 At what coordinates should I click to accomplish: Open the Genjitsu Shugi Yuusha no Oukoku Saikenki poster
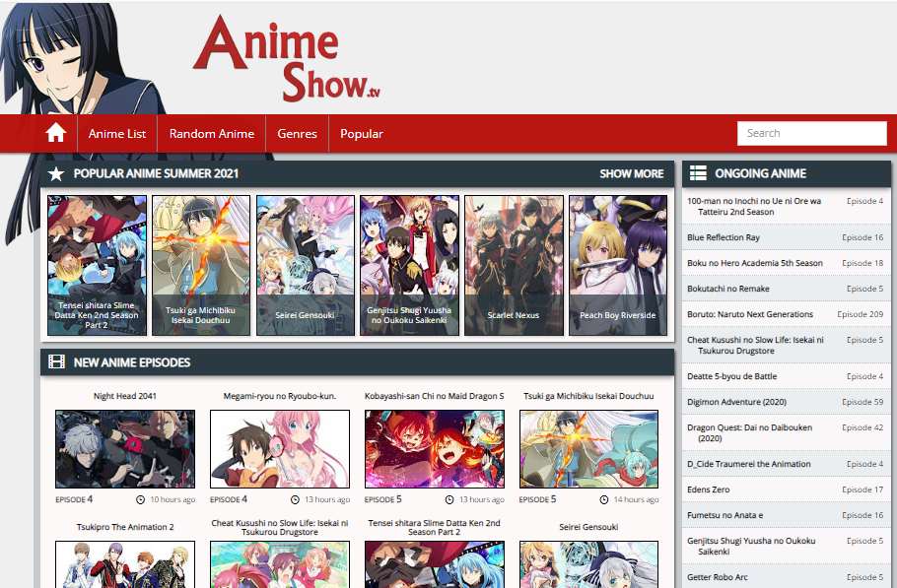point(409,265)
